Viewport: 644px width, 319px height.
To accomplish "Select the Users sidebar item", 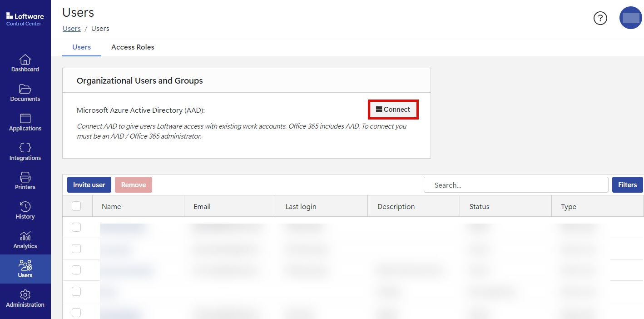I will tap(25, 269).
